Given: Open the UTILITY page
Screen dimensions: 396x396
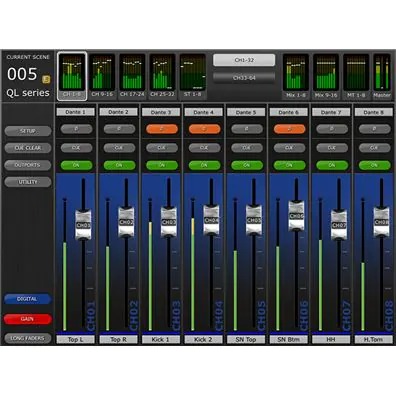Looking at the screenshot, I should tap(28, 182).
